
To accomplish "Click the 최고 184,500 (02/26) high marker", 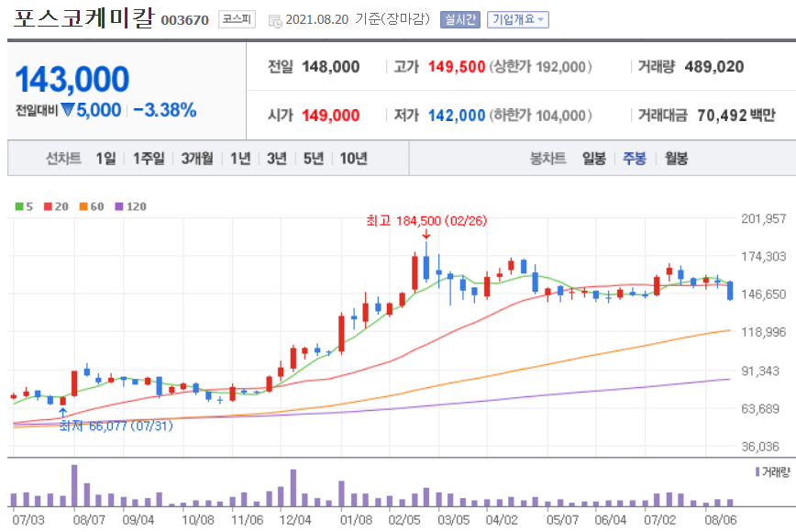I will pyautogui.click(x=426, y=221).
